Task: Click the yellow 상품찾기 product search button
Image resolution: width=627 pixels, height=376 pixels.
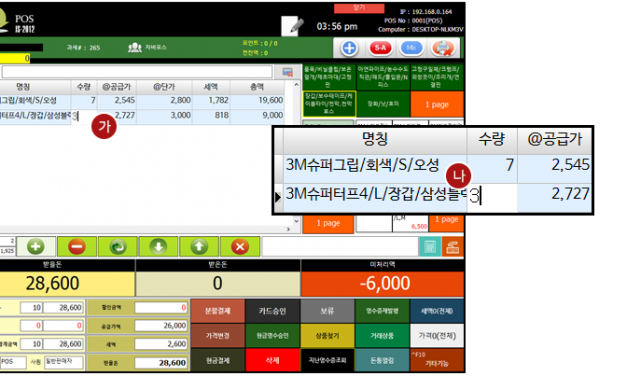Action: (x=327, y=336)
